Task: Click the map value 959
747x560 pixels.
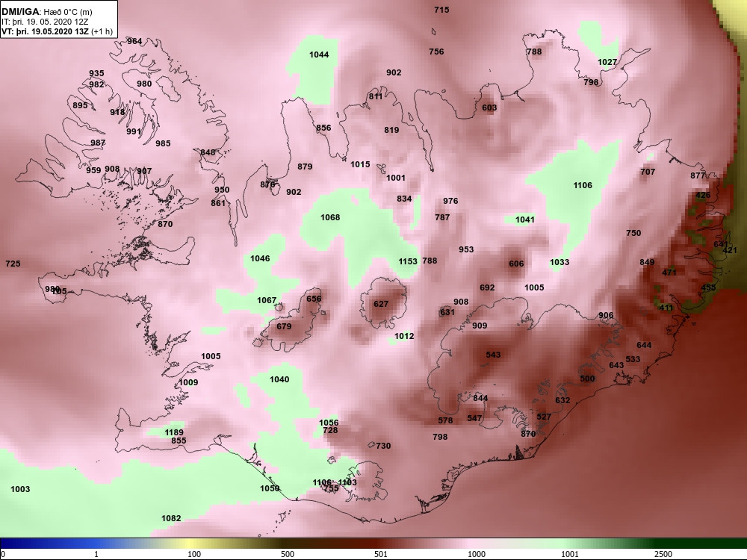Action: pos(93,170)
